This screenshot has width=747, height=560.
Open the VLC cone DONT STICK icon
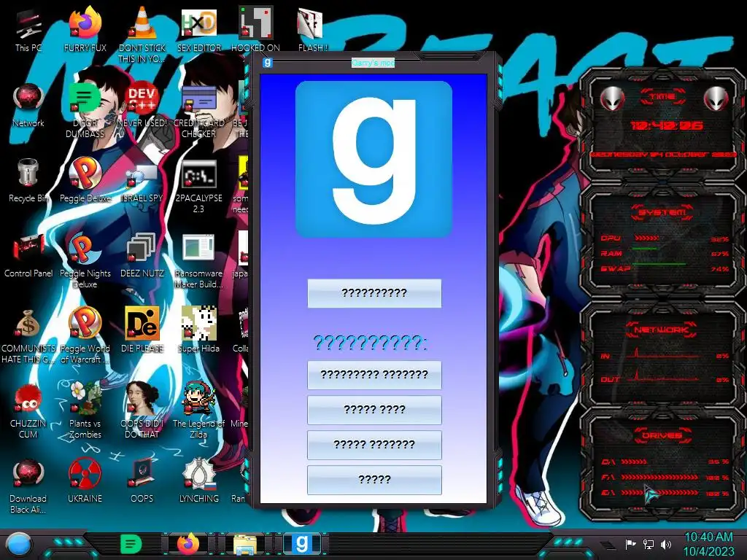click(142, 36)
